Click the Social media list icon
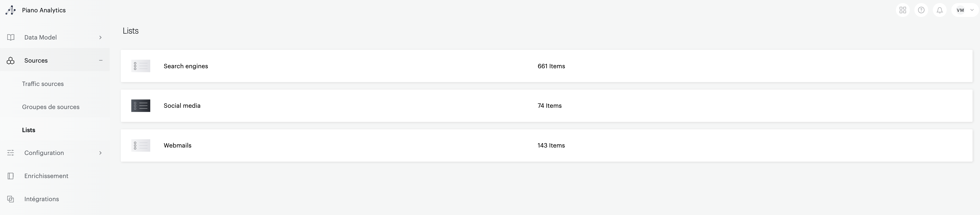Image resolution: width=980 pixels, height=215 pixels. point(141,106)
